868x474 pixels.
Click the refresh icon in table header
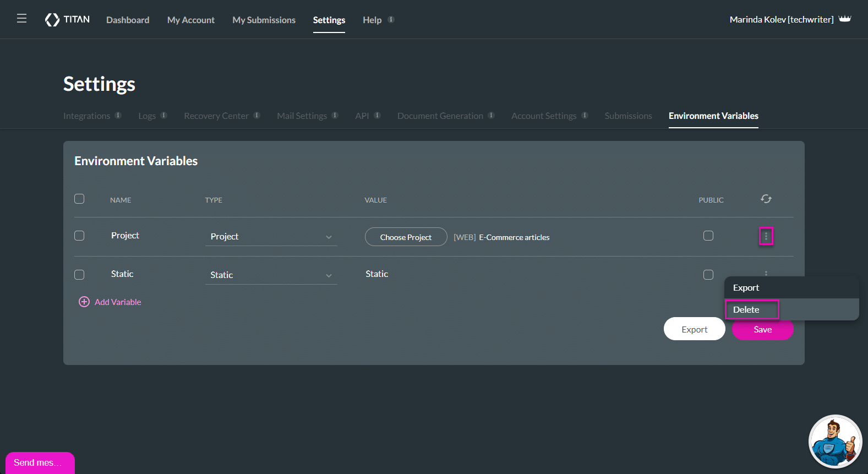(x=766, y=199)
